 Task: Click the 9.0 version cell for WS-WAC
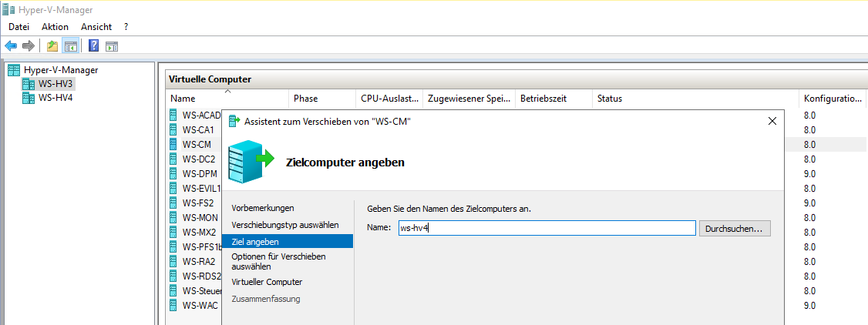(809, 305)
